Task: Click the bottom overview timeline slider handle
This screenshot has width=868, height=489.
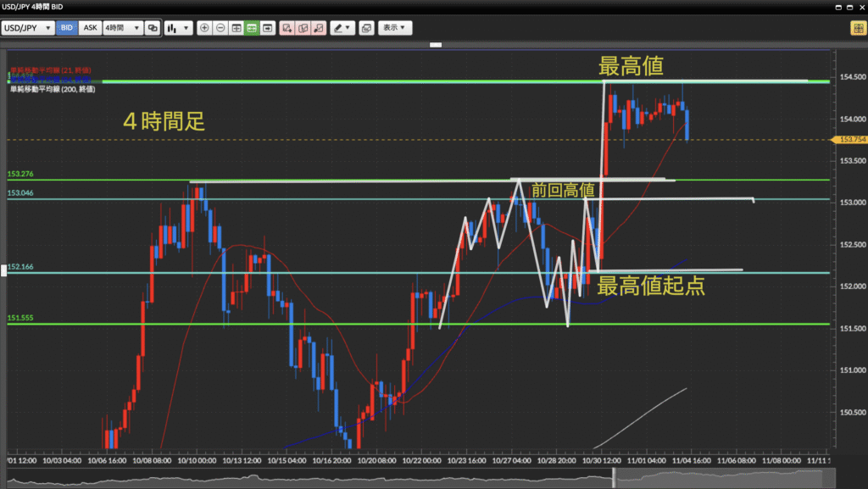Action: click(x=615, y=481)
